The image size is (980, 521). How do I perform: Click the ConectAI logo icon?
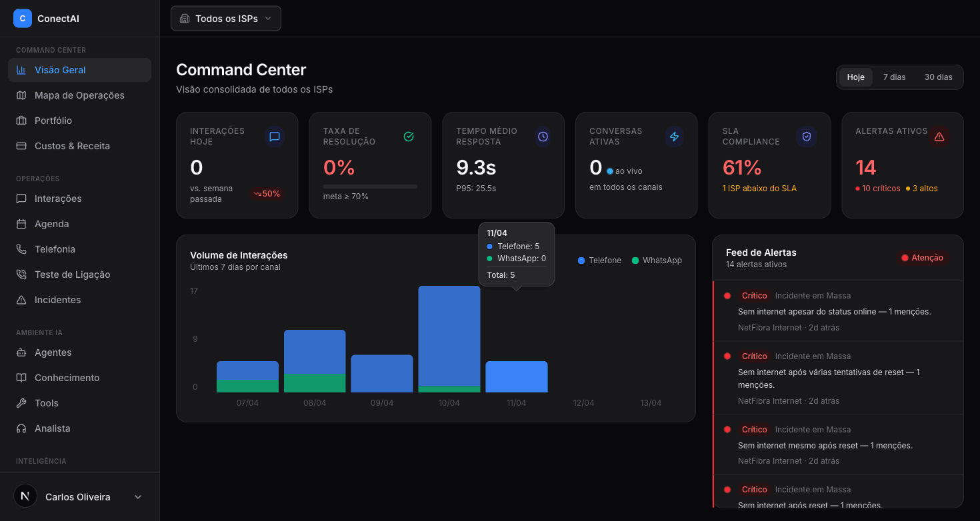pos(23,19)
